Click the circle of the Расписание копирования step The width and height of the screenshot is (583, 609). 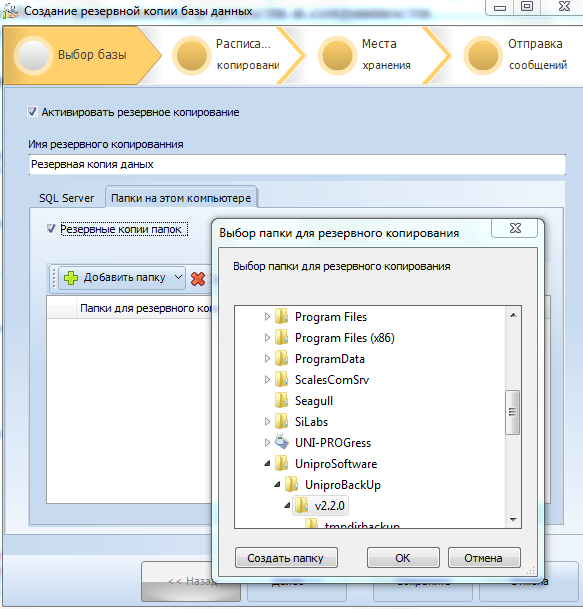tap(191, 55)
